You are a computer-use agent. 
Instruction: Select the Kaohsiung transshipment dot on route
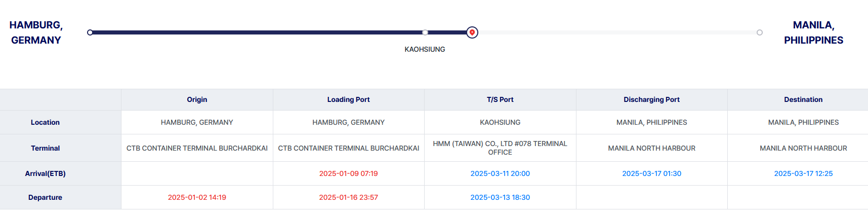point(425,32)
